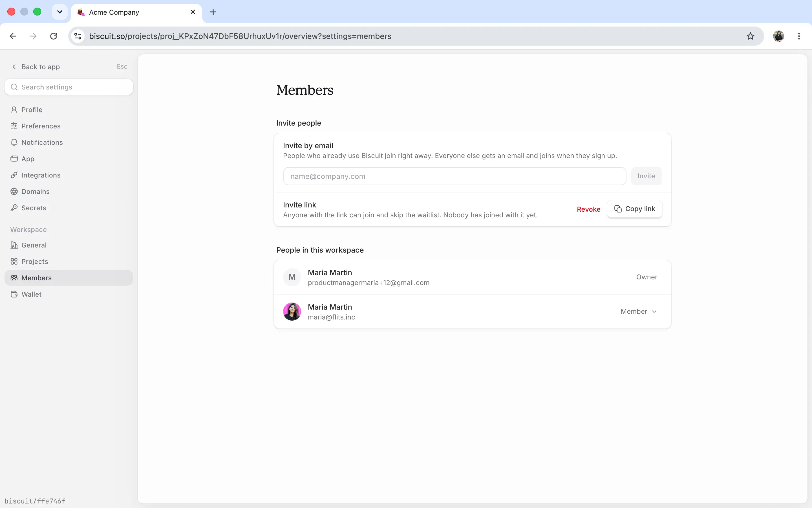Click the search magnifier icon
Viewport: 812px width, 508px height.
coord(14,87)
